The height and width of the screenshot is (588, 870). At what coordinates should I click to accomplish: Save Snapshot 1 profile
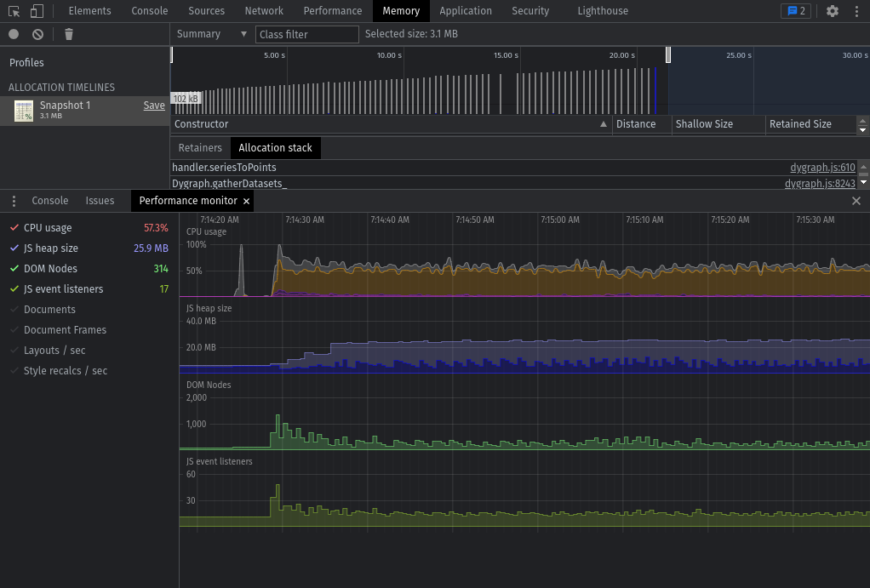154,106
